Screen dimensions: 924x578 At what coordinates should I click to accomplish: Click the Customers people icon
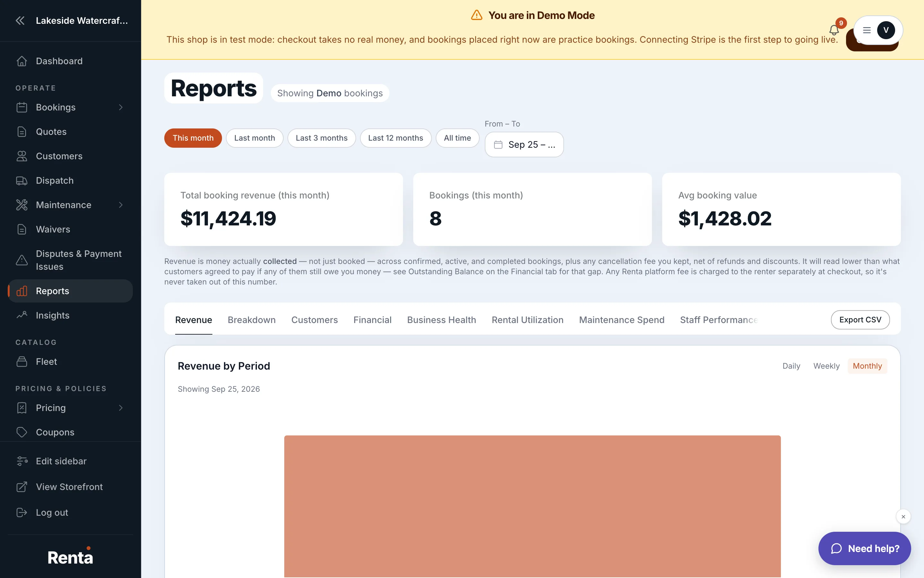tap(22, 156)
